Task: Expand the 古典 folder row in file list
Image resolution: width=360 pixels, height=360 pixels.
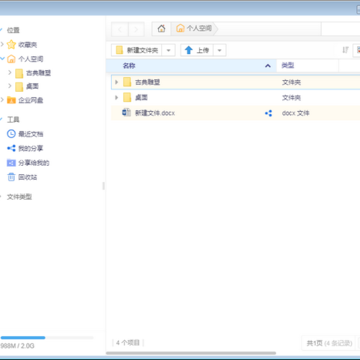Action: [x=116, y=82]
